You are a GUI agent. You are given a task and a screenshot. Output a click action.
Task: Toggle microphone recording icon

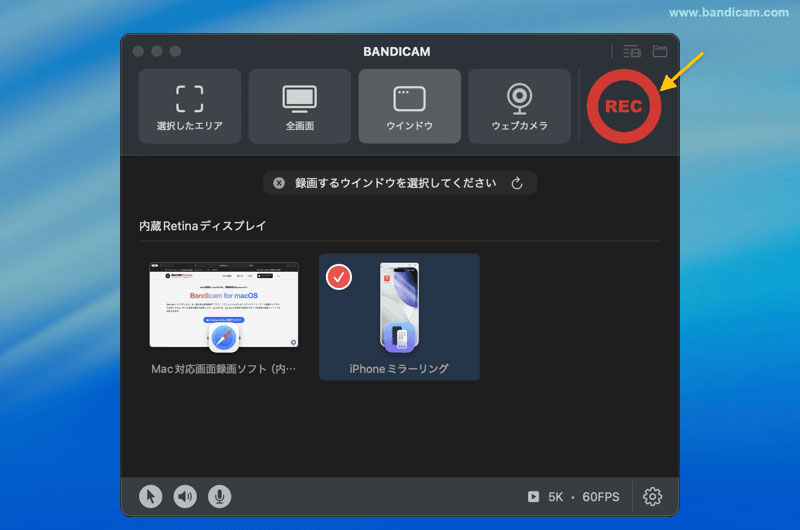pyautogui.click(x=219, y=495)
